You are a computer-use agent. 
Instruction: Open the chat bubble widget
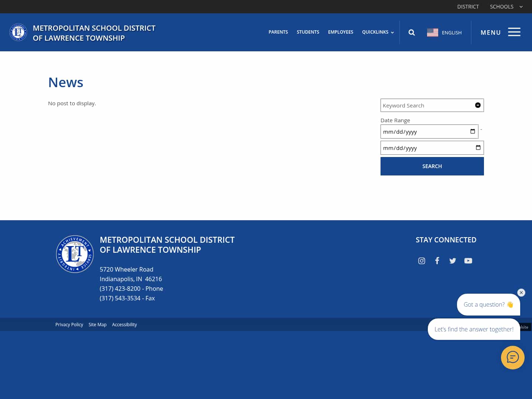click(x=513, y=358)
